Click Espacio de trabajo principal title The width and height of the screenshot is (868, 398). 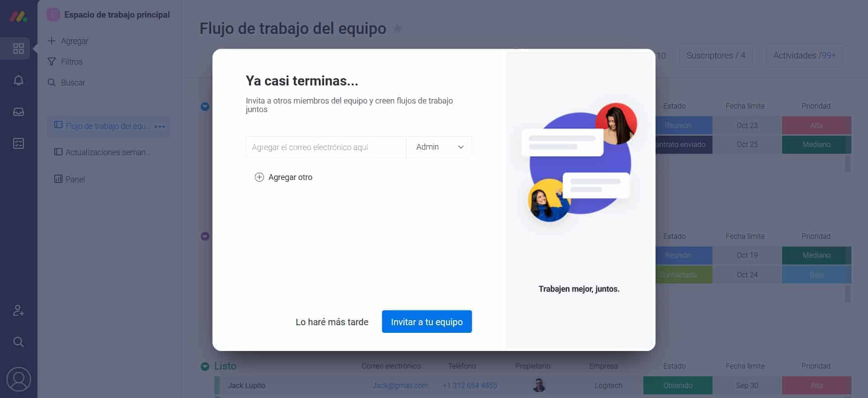pyautogui.click(x=117, y=14)
